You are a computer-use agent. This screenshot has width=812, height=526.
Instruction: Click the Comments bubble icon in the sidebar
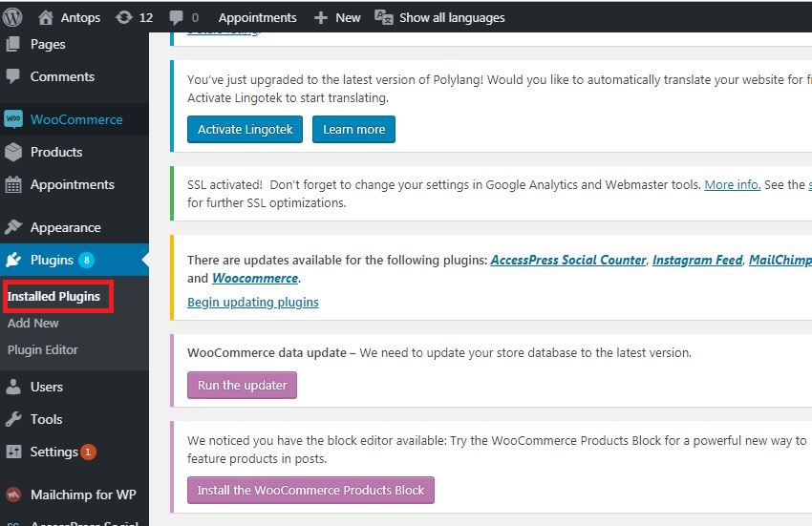pos(13,76)
